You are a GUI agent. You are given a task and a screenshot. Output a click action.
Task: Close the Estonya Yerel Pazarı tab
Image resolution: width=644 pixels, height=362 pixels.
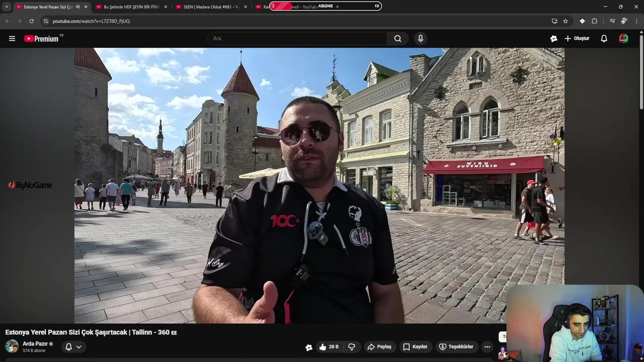point(86,7)
